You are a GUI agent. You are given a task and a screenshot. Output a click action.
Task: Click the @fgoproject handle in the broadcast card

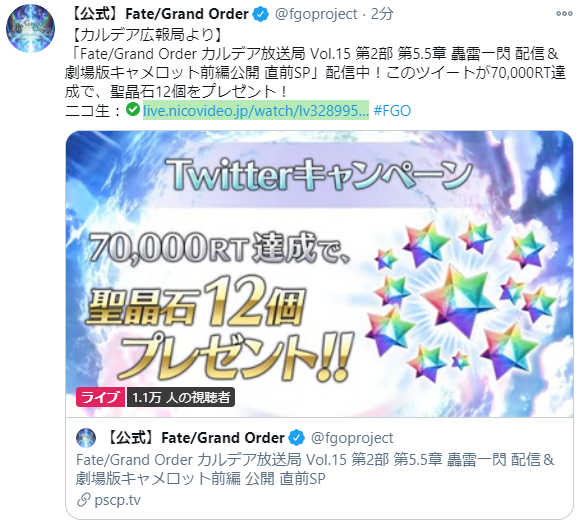point(352,438)
